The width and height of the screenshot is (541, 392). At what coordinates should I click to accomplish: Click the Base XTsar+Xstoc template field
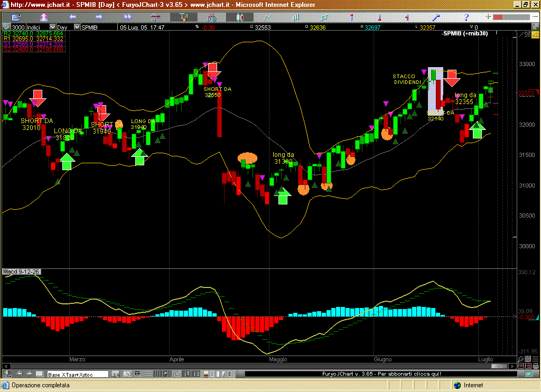(x=77, y=375)
